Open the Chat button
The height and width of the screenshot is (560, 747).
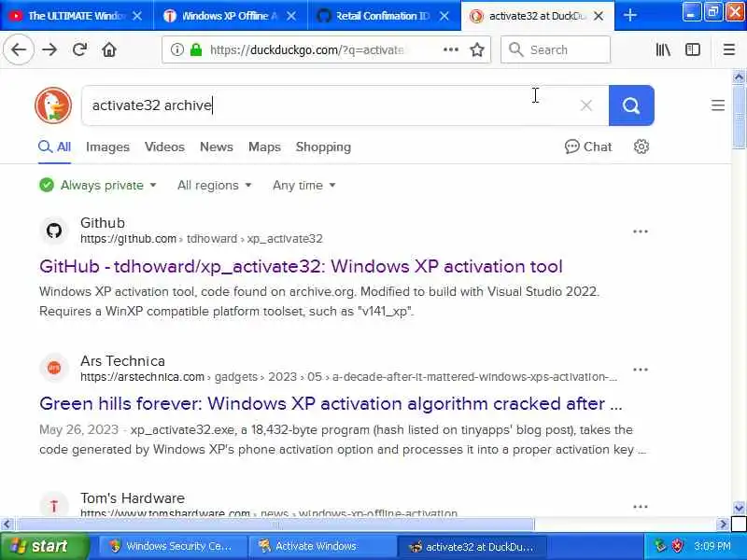pyautogui.click(x=588, y=147)
